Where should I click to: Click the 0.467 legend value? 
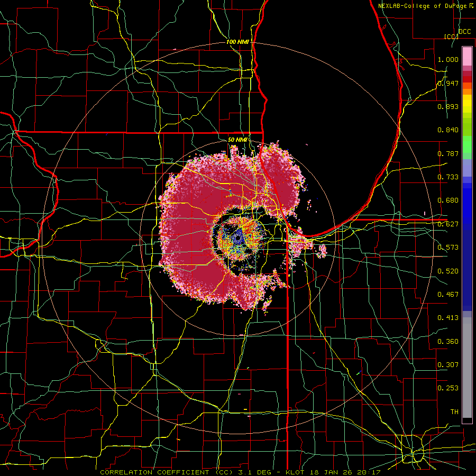[x=448, y=295]
